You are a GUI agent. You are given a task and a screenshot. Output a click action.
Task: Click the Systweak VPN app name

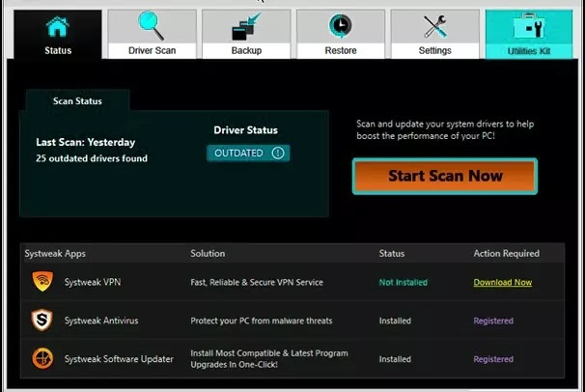(x=93, y=282)
